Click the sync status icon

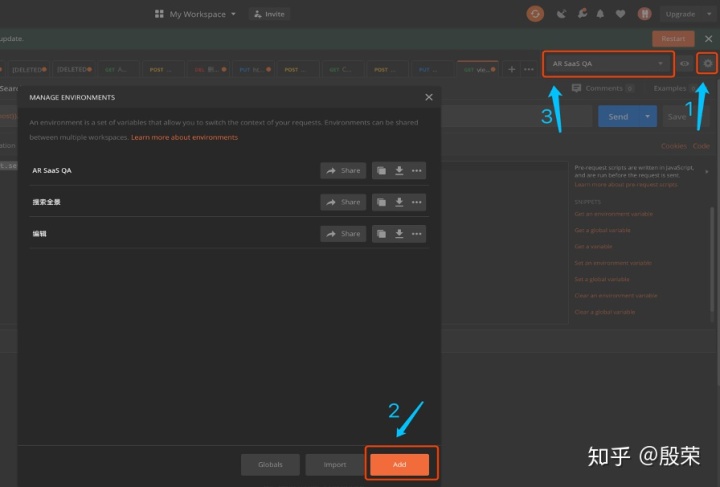tap(535, 14)
